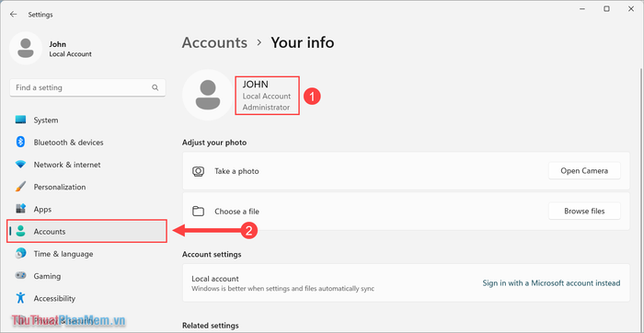Click the Find a setting search box
The image size is (644, 333).
[x=87, y=88]
